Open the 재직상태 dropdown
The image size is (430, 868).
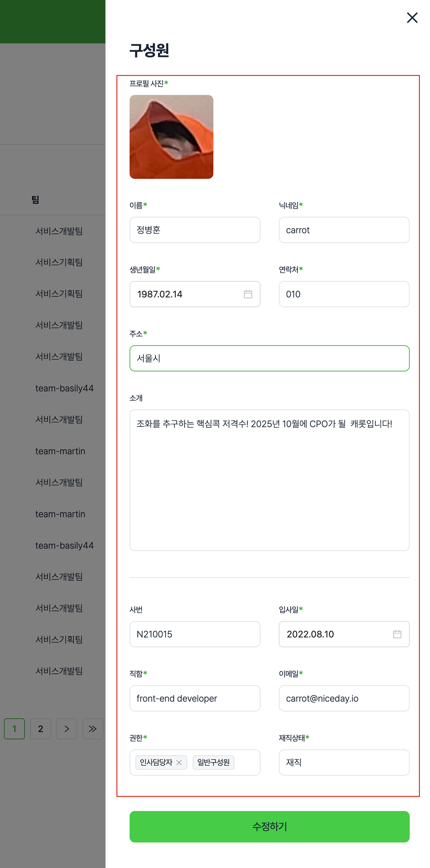[344, 762]
